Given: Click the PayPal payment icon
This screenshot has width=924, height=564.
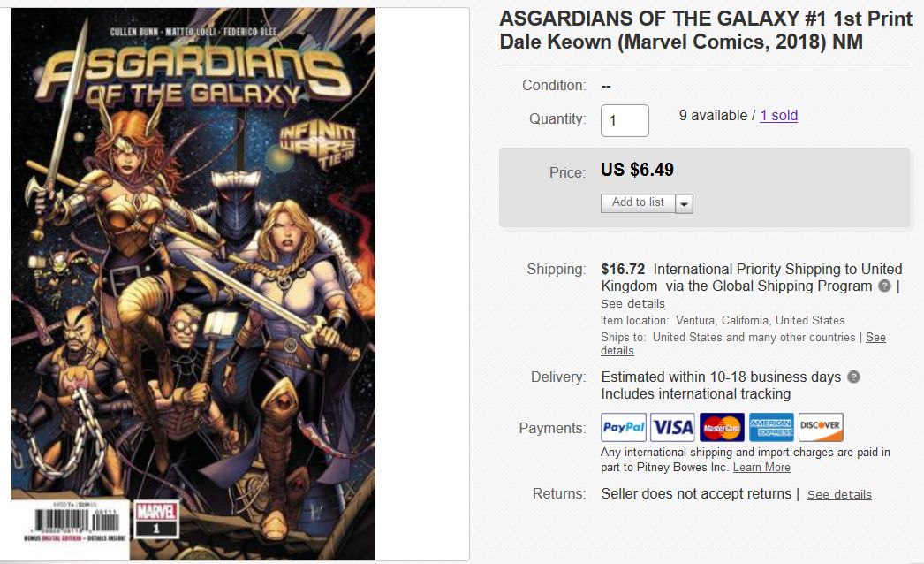Looking at the screenshot, I should 624,428.
